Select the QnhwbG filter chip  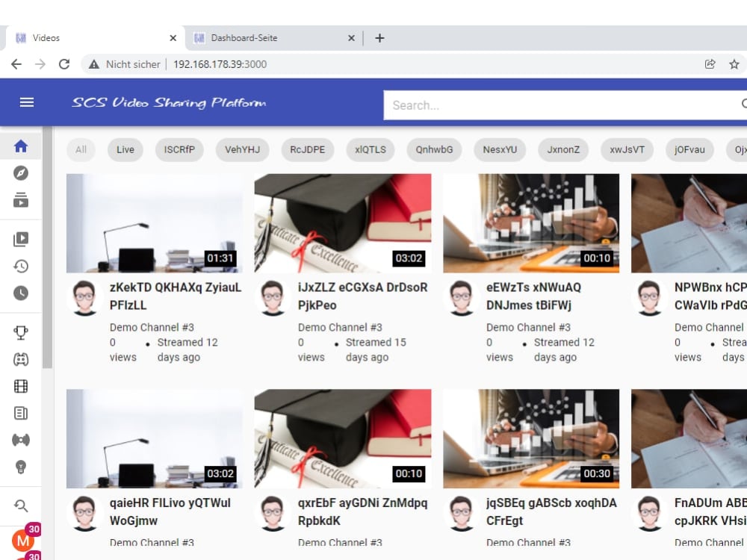tap(435, 149)
